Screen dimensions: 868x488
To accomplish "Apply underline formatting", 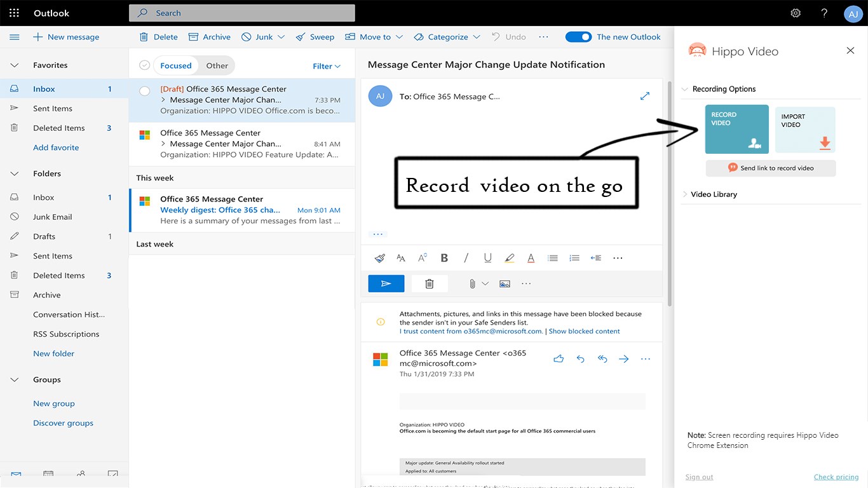I will coord(487,258).
